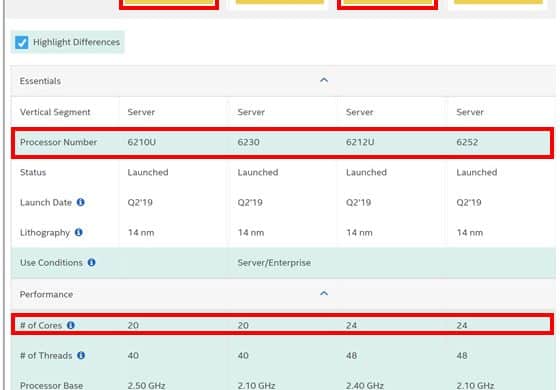Viewport: 560px width, 390px height.
Task: Select the 6252 processor number cell
Action: pos(467,142)
